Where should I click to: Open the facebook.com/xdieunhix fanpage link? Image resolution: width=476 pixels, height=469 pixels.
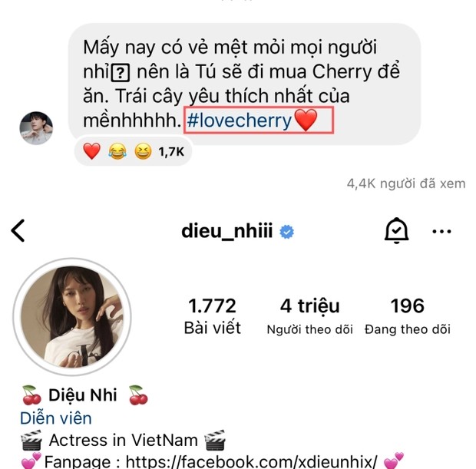coord(251,462)
